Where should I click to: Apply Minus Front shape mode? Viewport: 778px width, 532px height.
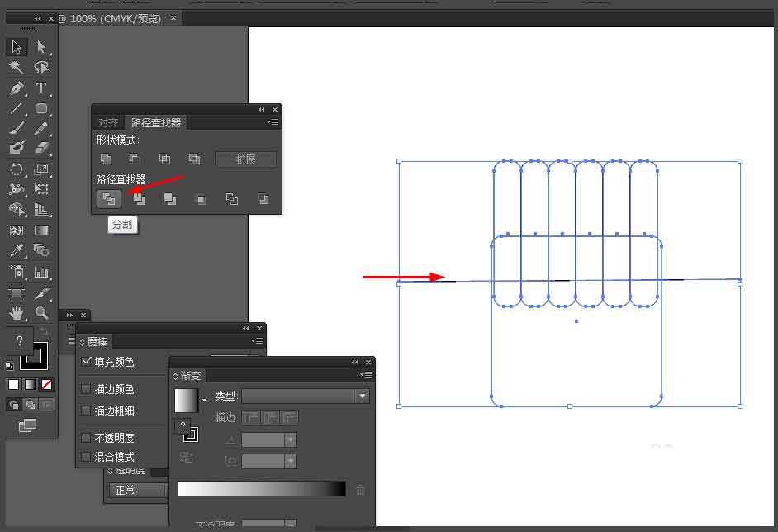click(x=135, y=159)
